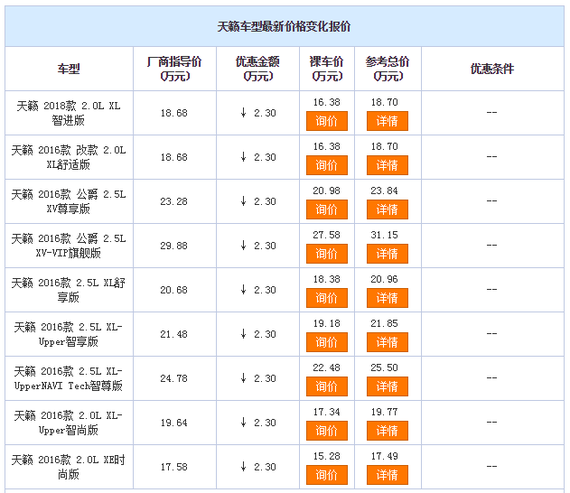This screenshot has height=493, width=570.
Task: Select model name 天籁 2018款 2.0L XL 智进版
Action: [68, 113]
